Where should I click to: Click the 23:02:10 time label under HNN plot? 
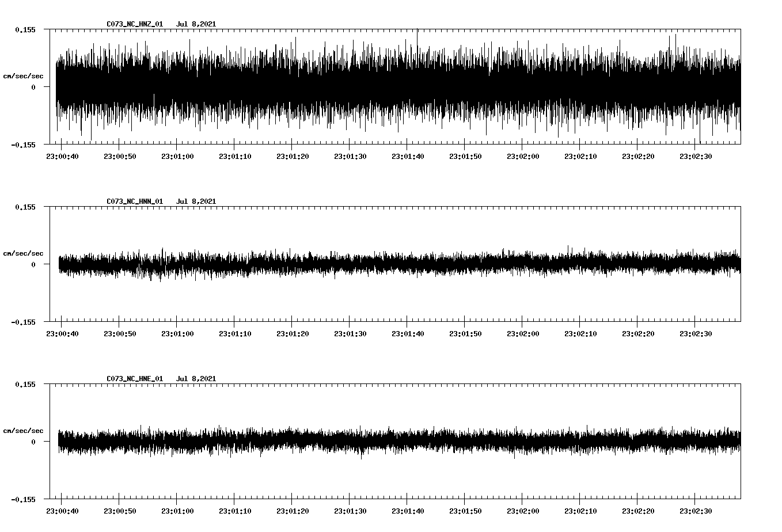tap(580, 334)
